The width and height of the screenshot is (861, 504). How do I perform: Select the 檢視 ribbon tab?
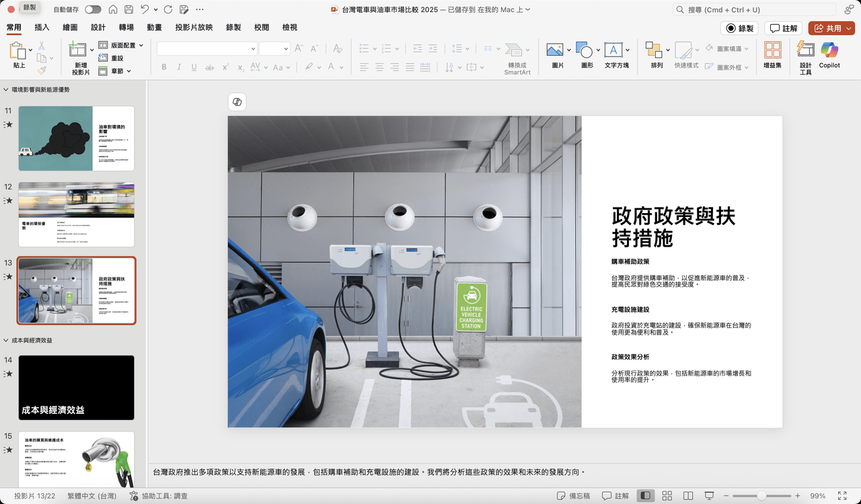(x=290, y=28)
